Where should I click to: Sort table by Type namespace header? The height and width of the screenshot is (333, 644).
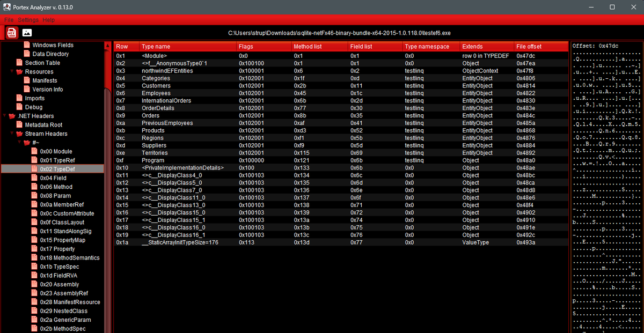click(x=431, y=47)
